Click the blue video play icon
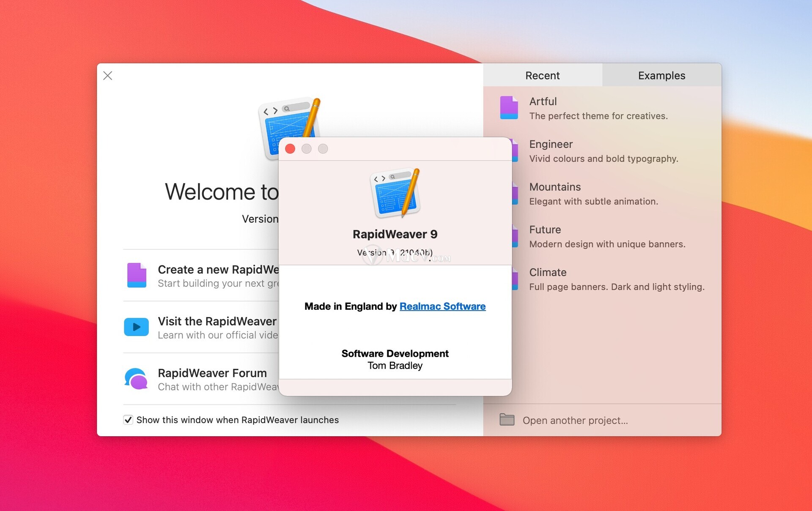 pos(136,327)
